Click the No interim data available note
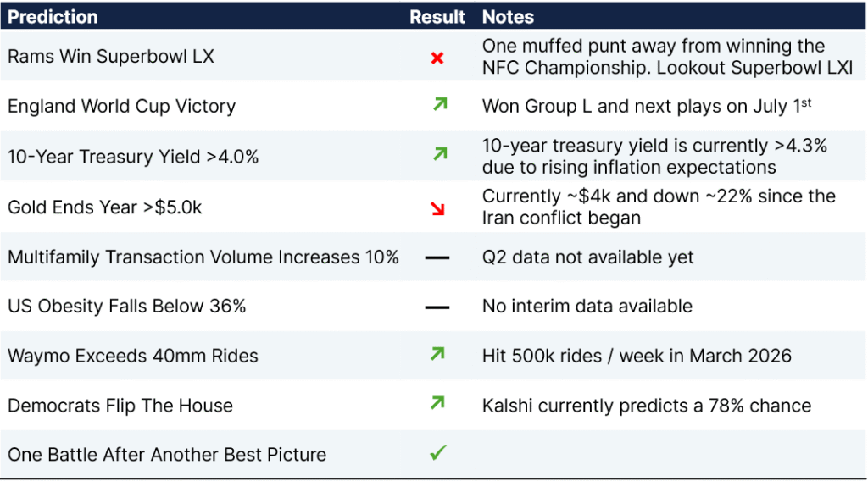 click(x=587, y=307)
